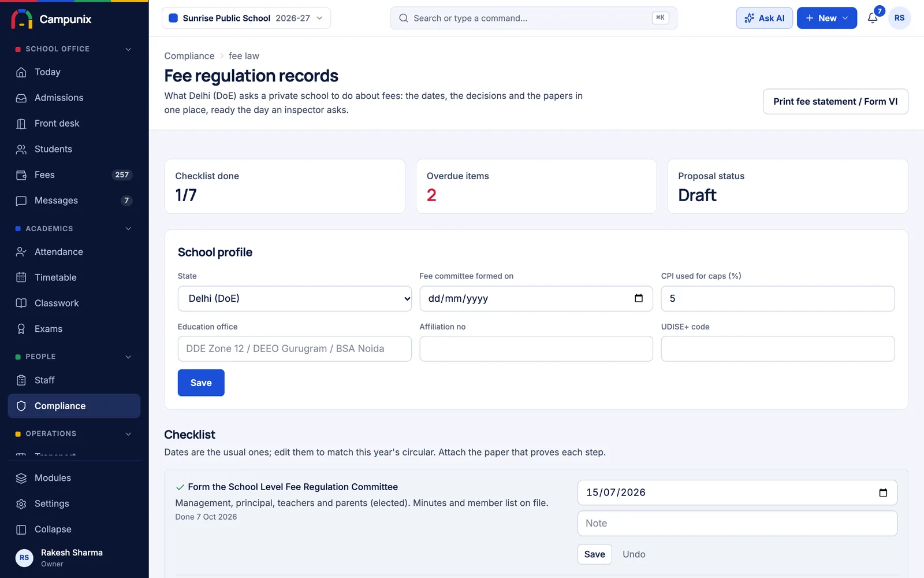
Task: Collapse the OPERATIONS section
Action: [128, 433]
